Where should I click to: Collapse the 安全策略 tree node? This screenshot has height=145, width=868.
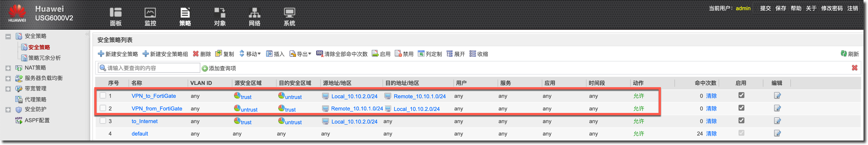pos(8,36)
